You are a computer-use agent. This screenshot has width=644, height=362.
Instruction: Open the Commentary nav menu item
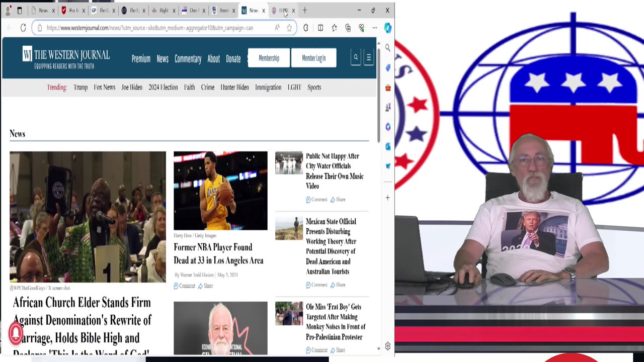point(188,59)
